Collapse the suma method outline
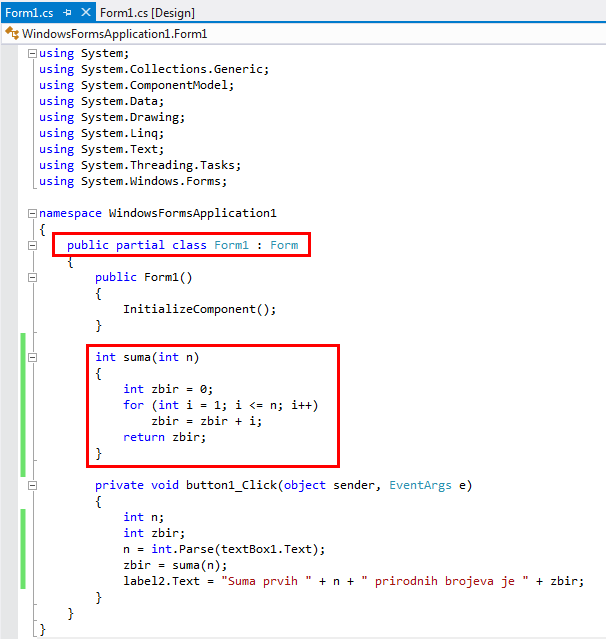The height and width of the screenshot is (639, 606). click(33, 357)
